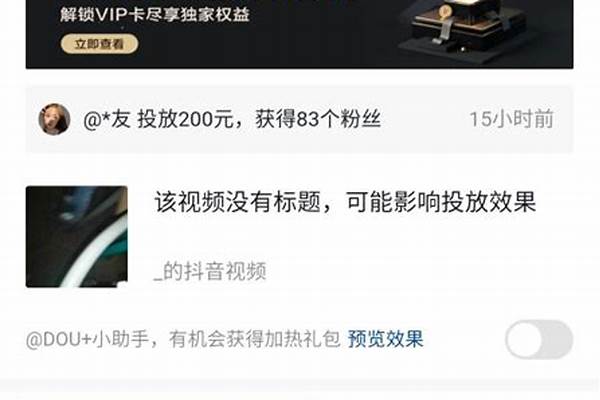Image resolution: width=600 pixels, height=400 pixels.
Task: Click the 获得83个粉丝 result text
Action: tap(318, 119)
